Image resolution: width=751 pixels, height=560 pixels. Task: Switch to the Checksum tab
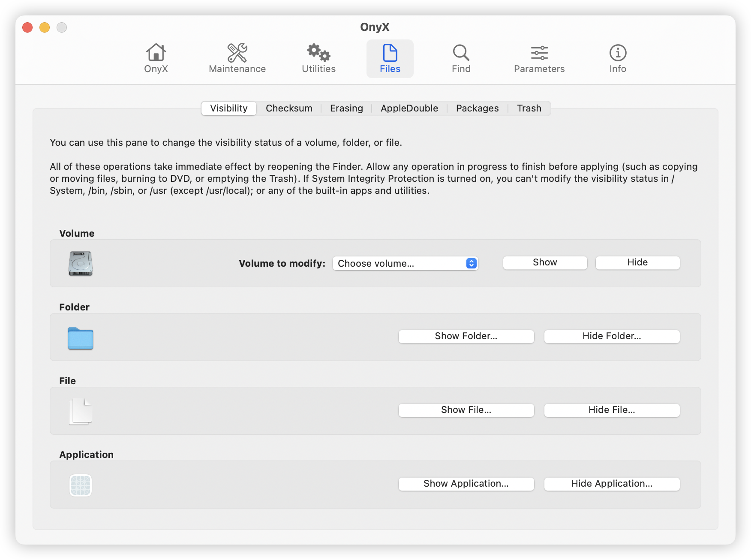[289, 108]
